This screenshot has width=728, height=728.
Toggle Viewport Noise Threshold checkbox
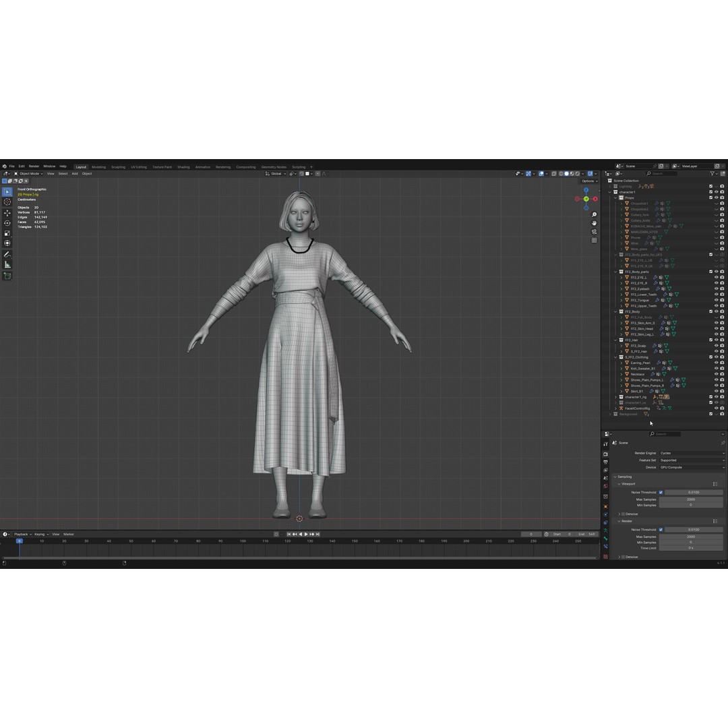661,492
